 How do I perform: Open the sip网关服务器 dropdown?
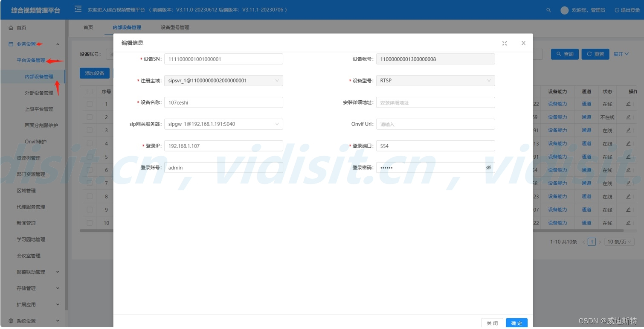223,124
